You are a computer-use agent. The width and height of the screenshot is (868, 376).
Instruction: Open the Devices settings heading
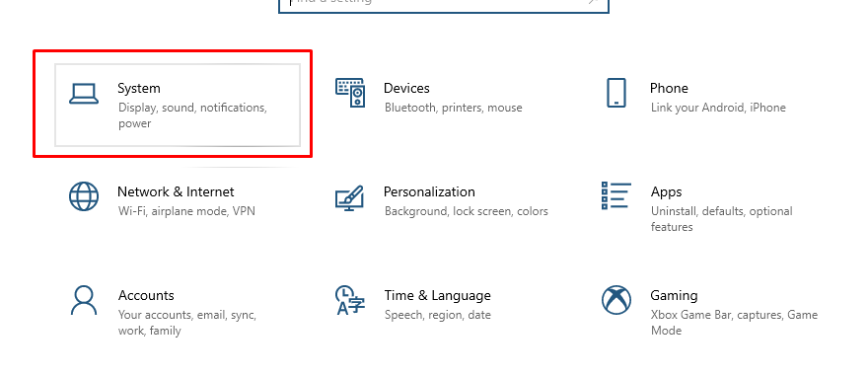coord(406,88)
